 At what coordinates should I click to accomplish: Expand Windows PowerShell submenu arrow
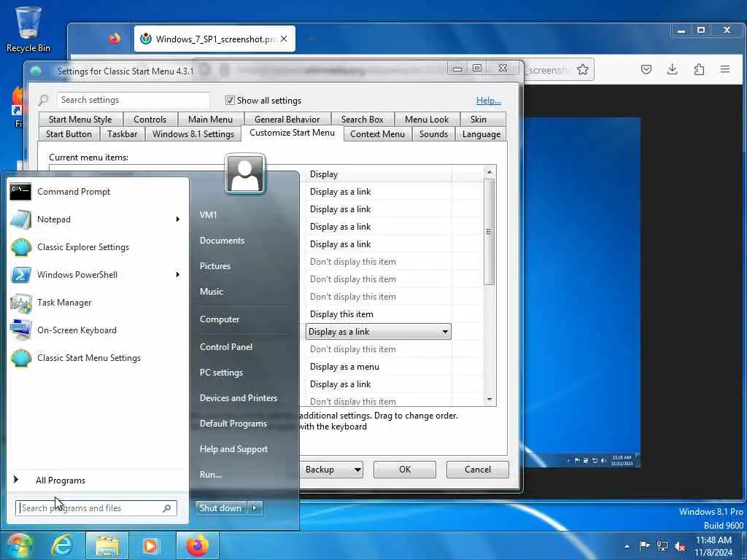[x=177, y=275]
